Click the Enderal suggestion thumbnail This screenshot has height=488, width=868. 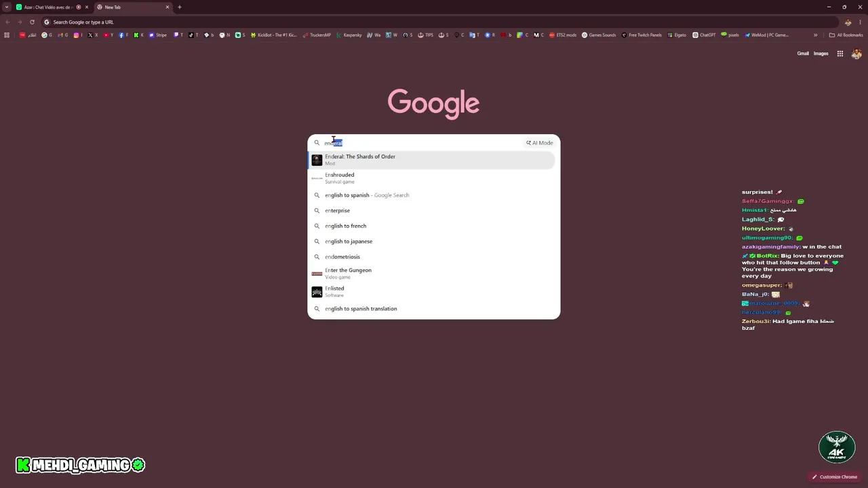click(317, 160)
